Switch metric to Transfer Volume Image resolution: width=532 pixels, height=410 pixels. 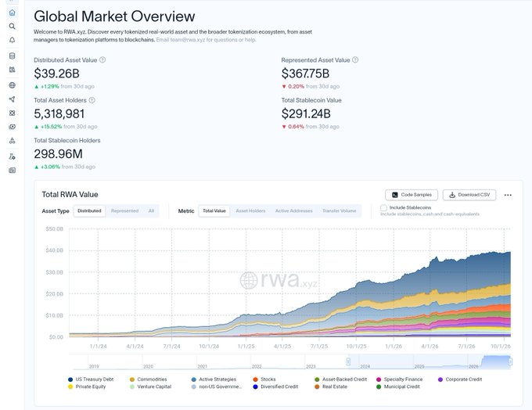click(x=340, y=210)
